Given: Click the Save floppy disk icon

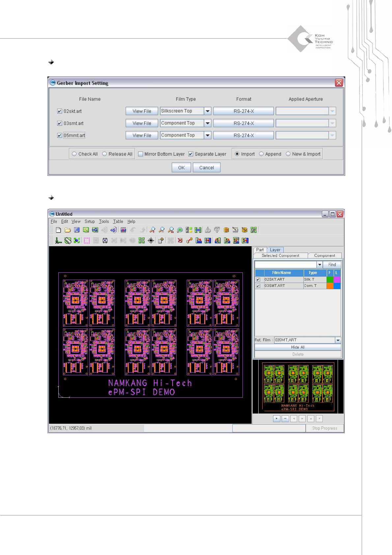Looking at the screenshot, I should [77, 230].
